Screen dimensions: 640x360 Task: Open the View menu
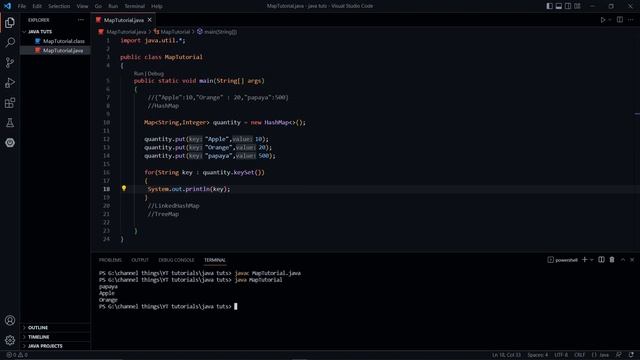click(82, 6)
